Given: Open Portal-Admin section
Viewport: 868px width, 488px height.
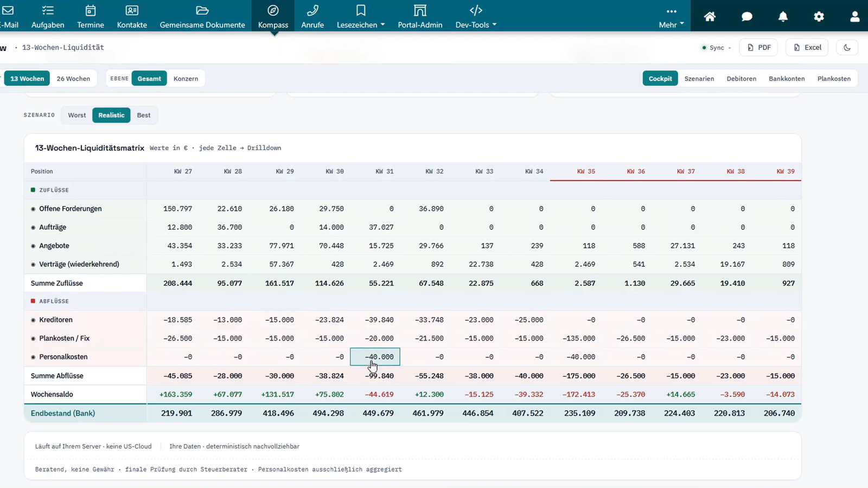Looking at the screenshot, I should [420, 17].
